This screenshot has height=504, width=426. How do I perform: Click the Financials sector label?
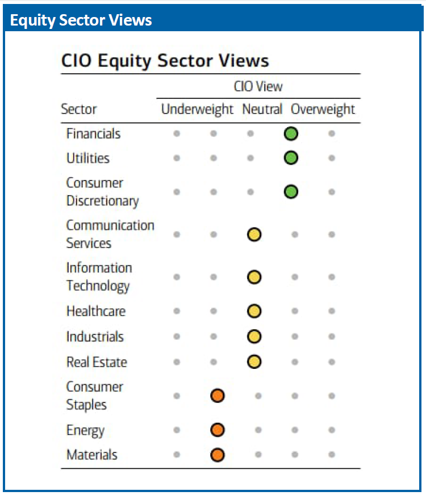coord(93,134)
